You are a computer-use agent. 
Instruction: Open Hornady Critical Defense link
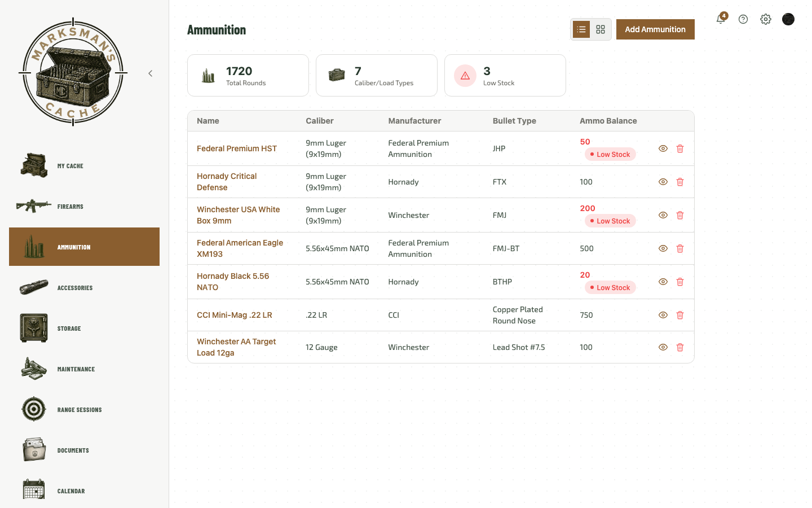coord(227,182)
